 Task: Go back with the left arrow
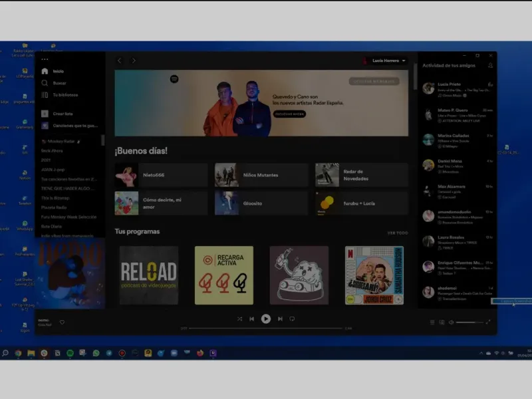click(120, 61)
